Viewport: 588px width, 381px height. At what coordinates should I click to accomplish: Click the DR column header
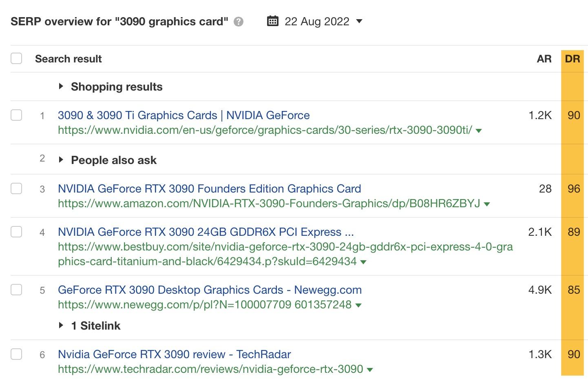click(x=573, y=59)
